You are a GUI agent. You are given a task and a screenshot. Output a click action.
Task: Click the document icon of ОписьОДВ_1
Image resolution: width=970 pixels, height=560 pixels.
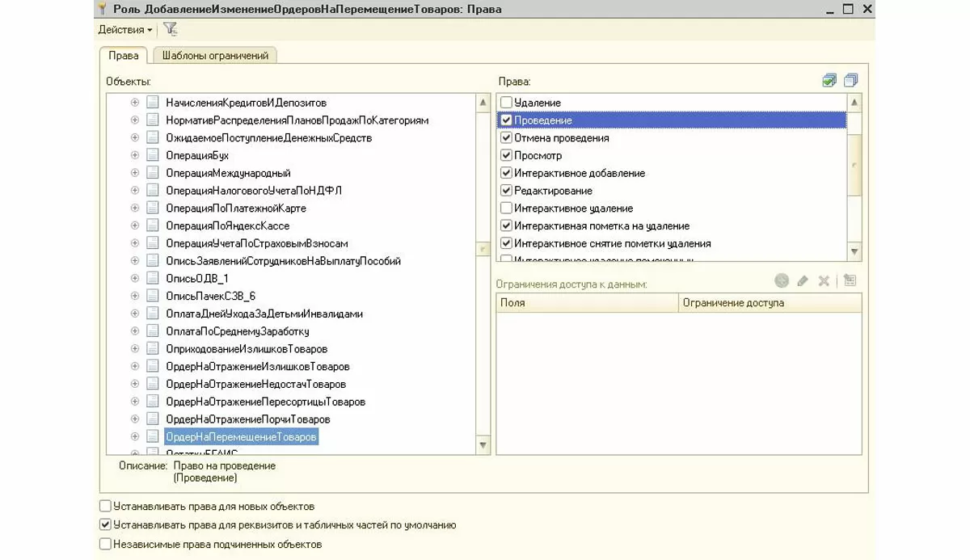coord(153,278)
